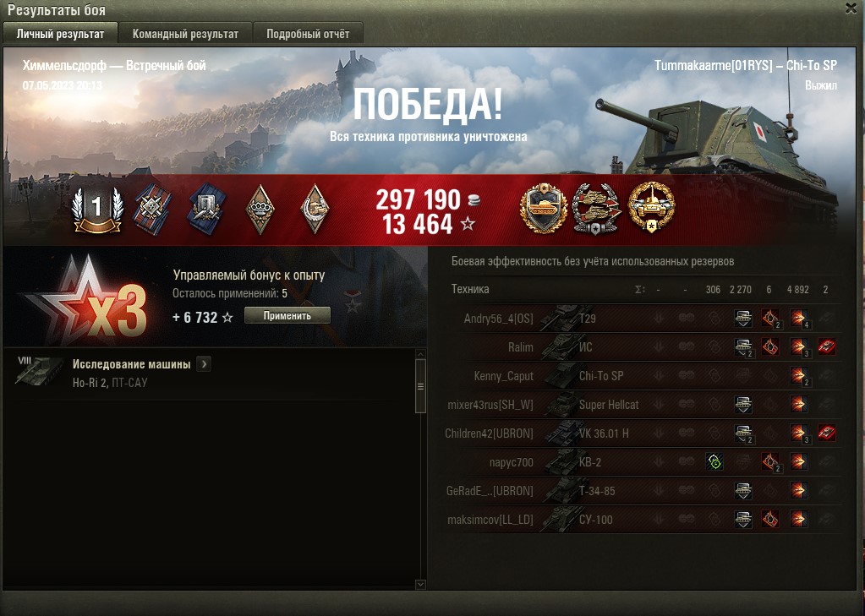Switch to Командный результат tab
This screenshot has width=865, height=616.
coord(185,34)
